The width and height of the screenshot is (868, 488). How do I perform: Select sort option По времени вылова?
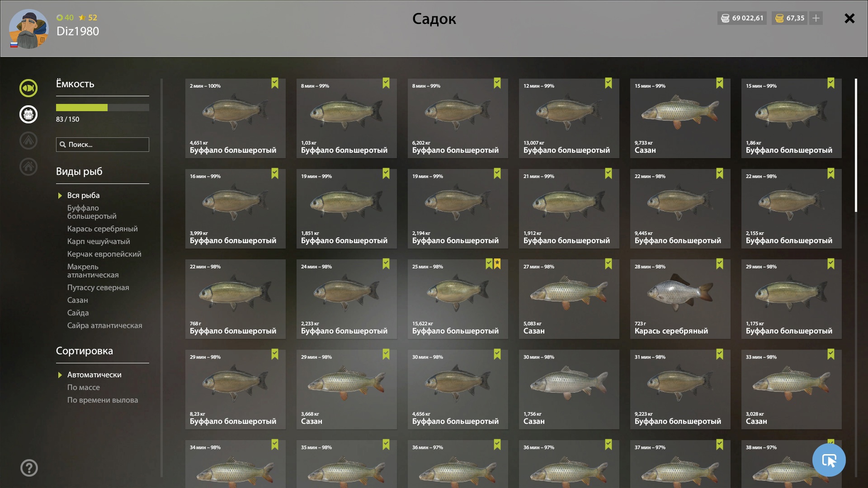click(103, 400)
